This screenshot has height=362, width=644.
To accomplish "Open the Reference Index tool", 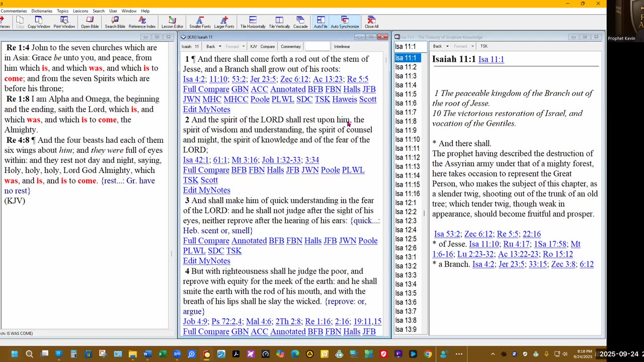I will pyautogui.click(x=142, y=22).
